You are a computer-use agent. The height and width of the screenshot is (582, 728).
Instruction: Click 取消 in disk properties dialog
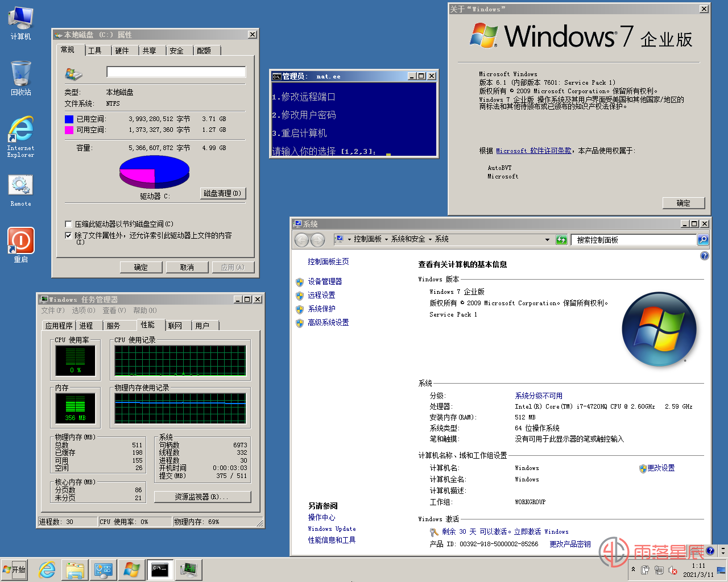[x=187, y=267]
